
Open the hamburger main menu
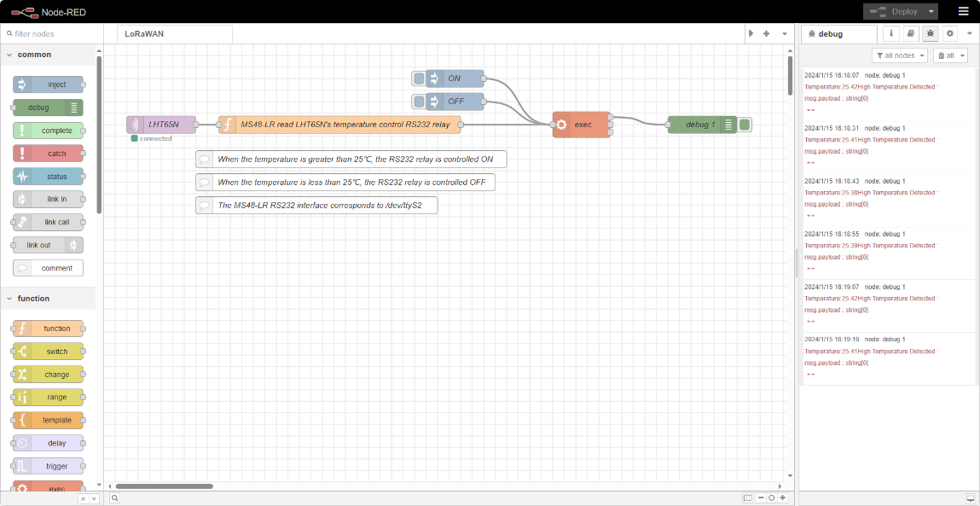[x=964, y=11]
